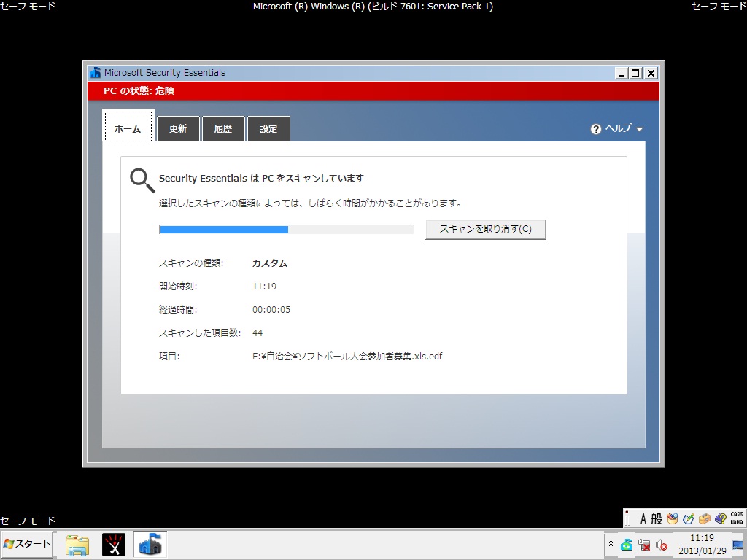Toggle the CAPS indicator on language bar
This screenshot has height=560, width=747.
pos(737,515)
